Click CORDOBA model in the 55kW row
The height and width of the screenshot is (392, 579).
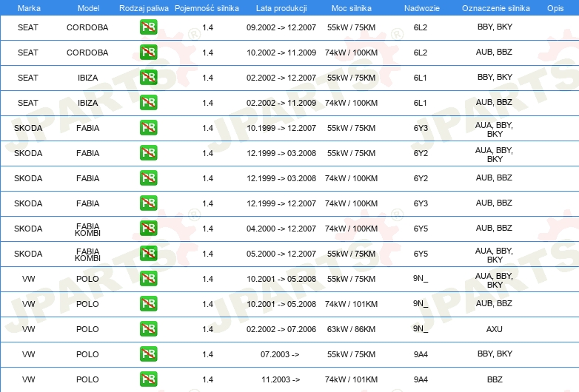pyautogui.click(x=87, y=27)
